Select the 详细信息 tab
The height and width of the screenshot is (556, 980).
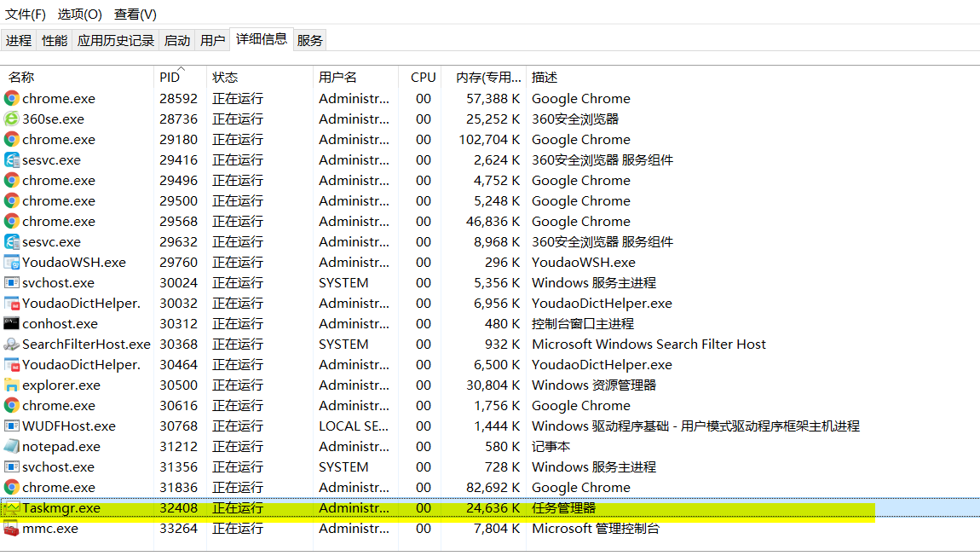262,38
